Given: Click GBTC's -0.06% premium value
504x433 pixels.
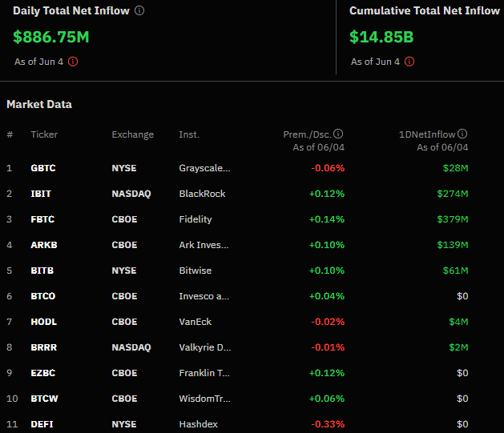Looking at the screenshot, I should tap(328, 168).
